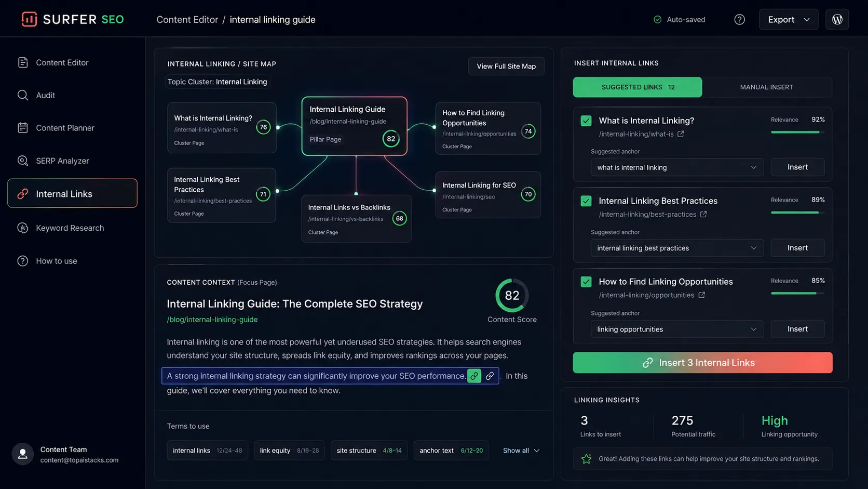This screenshot has height=489, width=868.
Task: Insert the What is Internal Linking? link
Action: [797, 167]
